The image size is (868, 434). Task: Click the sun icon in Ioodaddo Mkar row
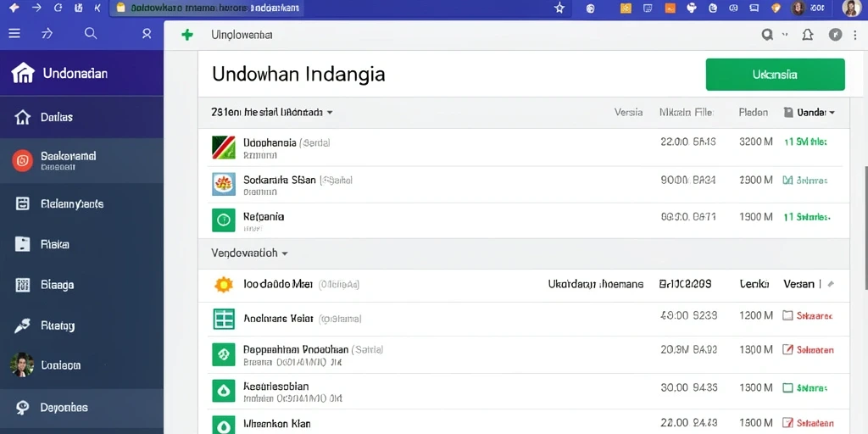[224, 285]
